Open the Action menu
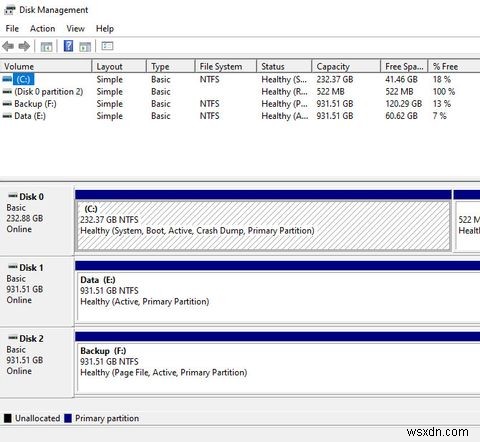This screenshot has height=442, width=480. [42, 29]
